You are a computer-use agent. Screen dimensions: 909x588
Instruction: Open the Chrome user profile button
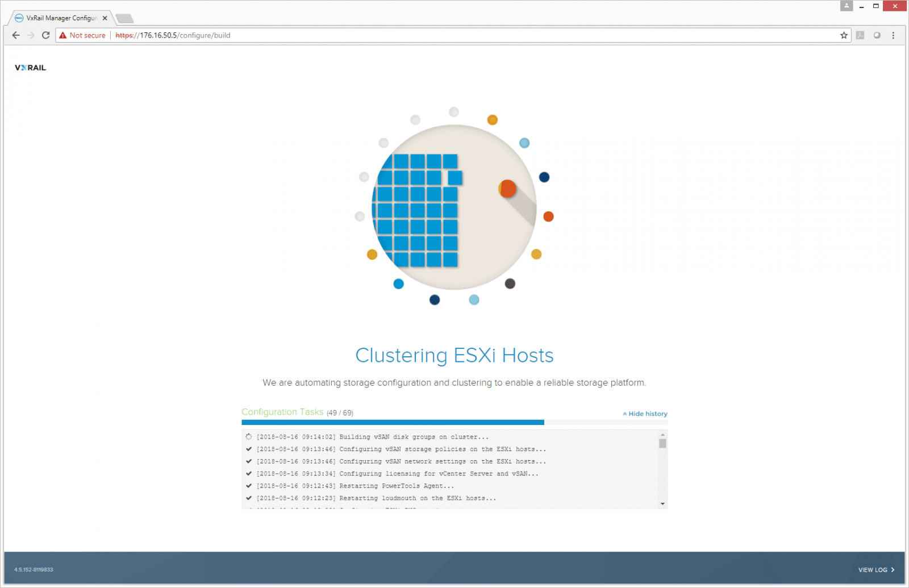847,6
